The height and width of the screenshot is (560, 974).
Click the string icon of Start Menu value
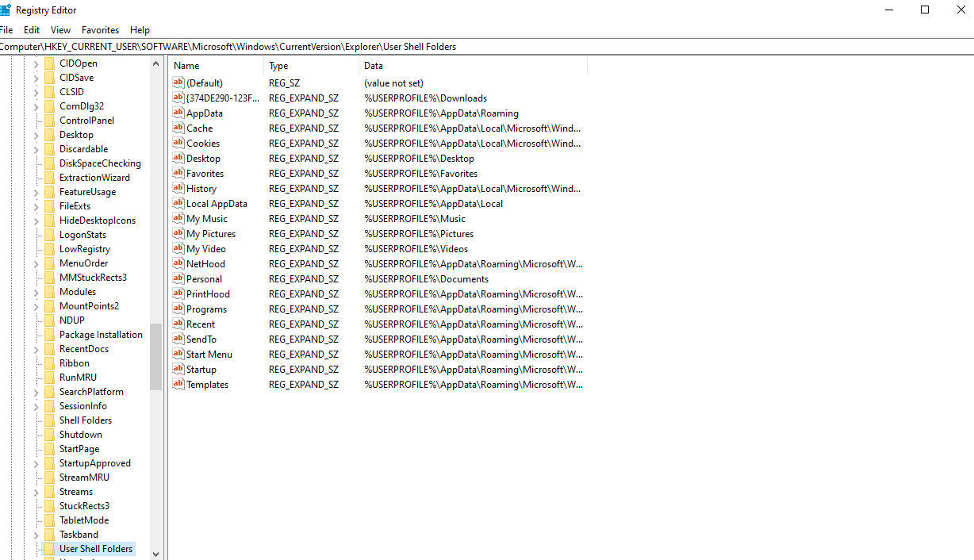coord(178,354)
